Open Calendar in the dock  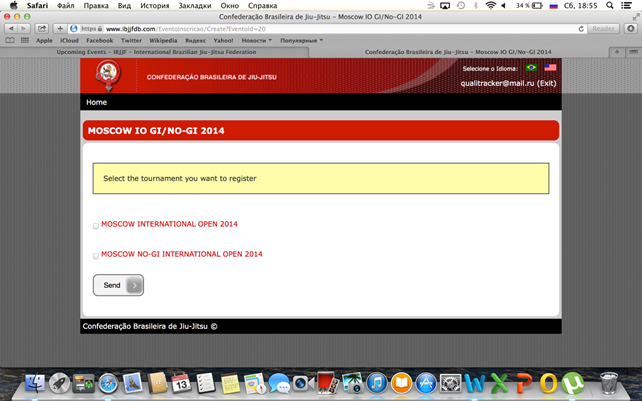click(x=181, y=383)
